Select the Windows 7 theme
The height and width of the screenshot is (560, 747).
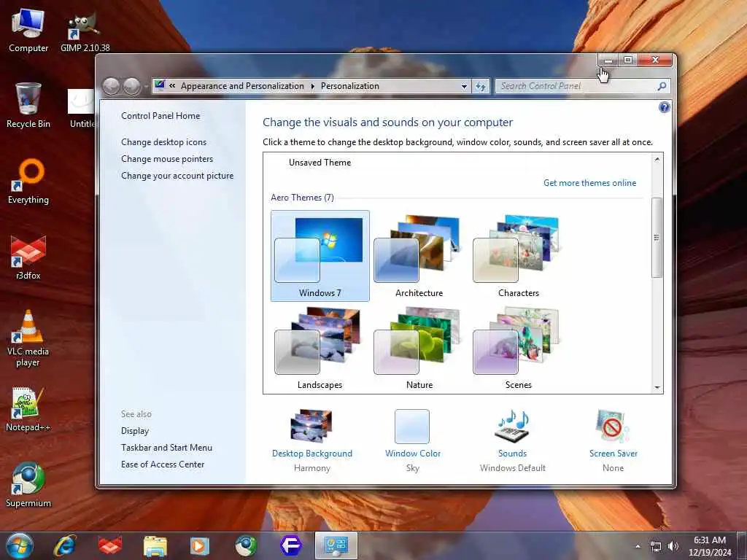(320, 256)
